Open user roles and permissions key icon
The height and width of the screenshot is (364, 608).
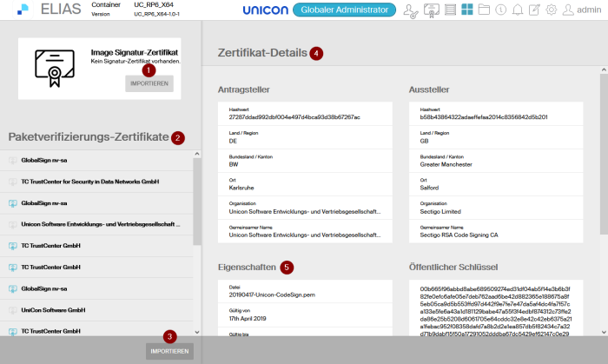(x=410, y=10)
